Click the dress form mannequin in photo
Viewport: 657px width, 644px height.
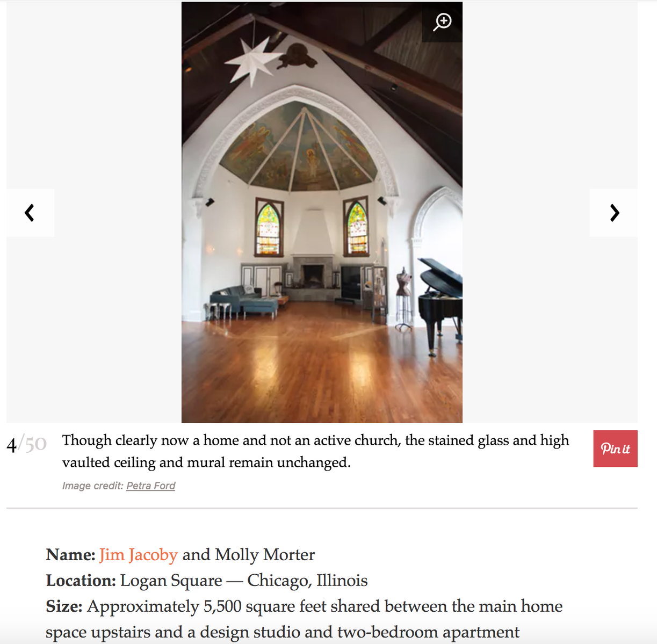click(403, 298)
